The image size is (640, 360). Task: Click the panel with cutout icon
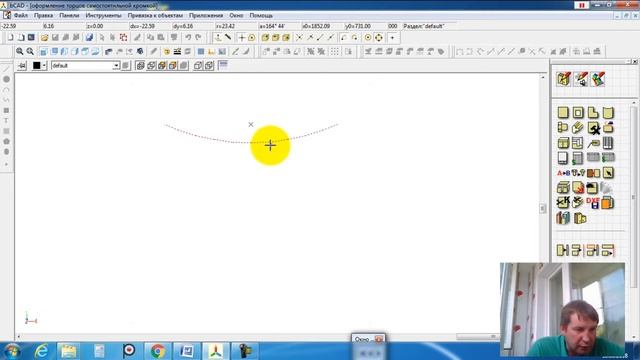click(578, 113)
